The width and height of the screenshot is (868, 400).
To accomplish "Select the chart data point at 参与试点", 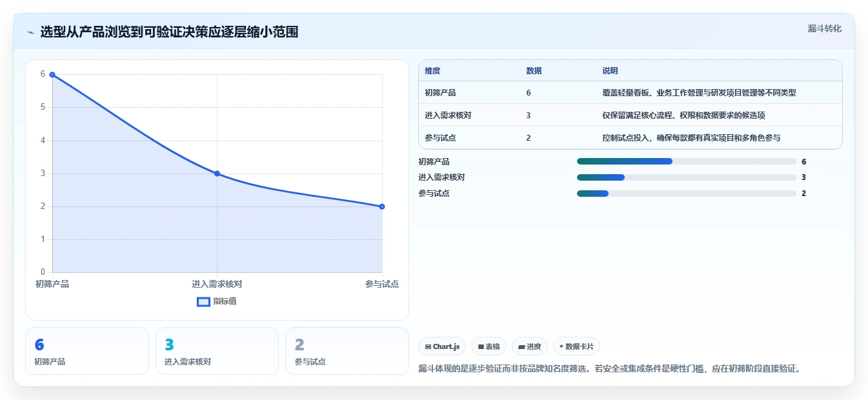I will point(382,206).
